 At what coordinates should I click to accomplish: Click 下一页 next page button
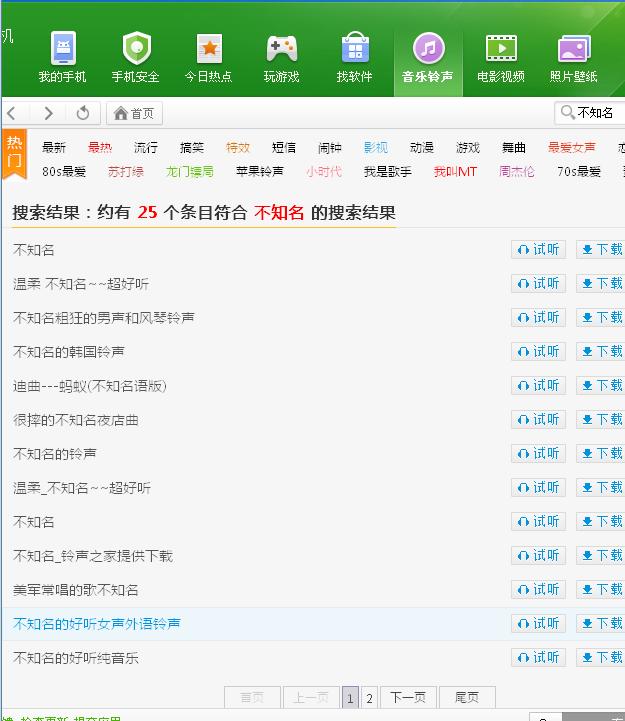click(408, 698)
